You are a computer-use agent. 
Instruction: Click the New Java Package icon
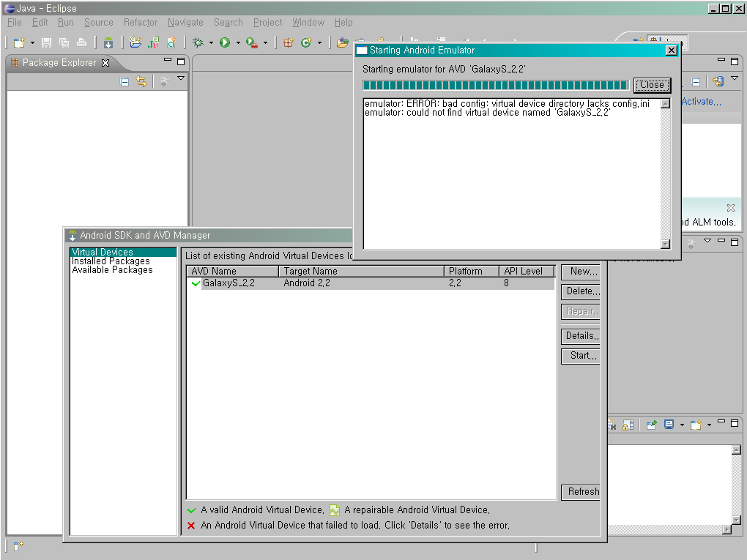tap(289, 43)
